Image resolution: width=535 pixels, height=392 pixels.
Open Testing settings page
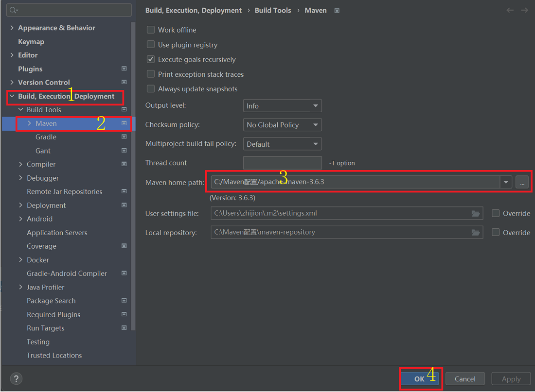click(38, 341)
